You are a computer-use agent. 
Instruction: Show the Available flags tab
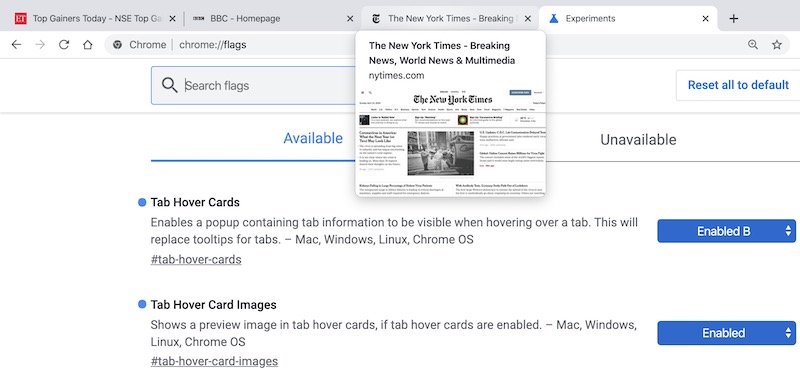[x=313, y=138]
